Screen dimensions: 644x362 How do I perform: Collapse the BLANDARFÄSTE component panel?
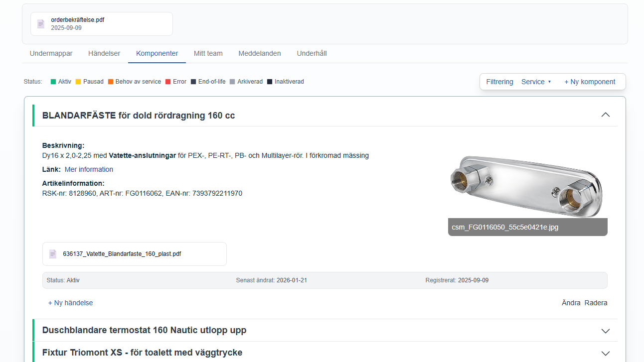pyautogui.click(x=606, y=115)
